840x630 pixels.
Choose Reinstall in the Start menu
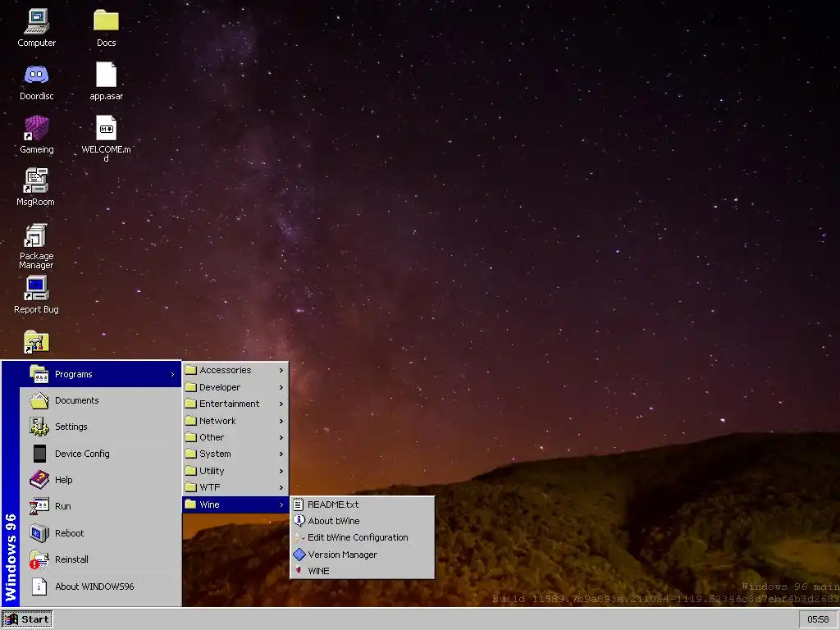click(101, 559)
